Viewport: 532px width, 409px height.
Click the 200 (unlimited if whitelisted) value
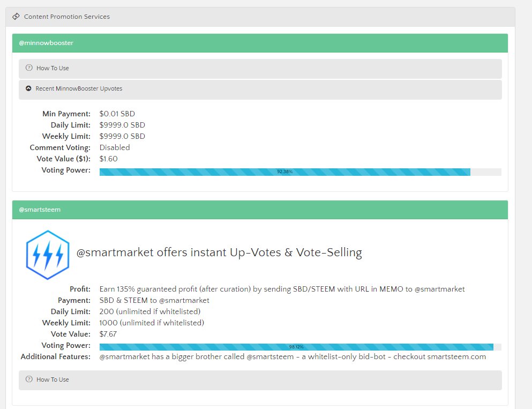150,311
